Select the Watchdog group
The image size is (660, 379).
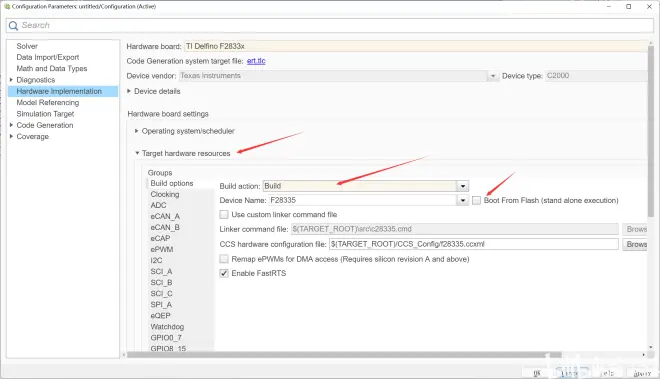[167, 327]
